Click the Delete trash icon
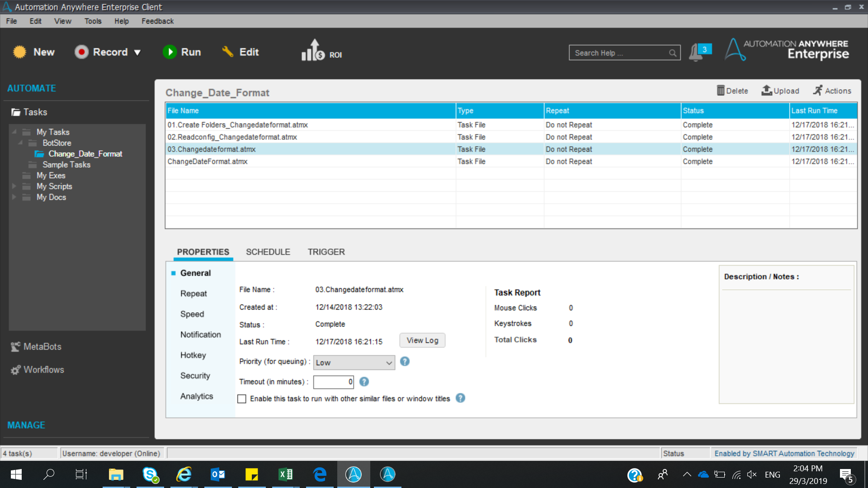Viewport: 868px width, 488px height. point(721,90)
